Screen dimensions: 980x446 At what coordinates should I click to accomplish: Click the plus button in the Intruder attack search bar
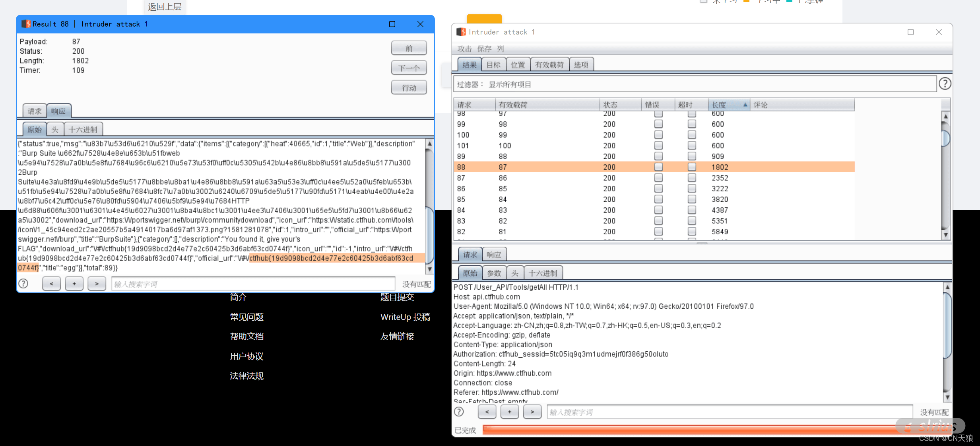tap(509, 412)
